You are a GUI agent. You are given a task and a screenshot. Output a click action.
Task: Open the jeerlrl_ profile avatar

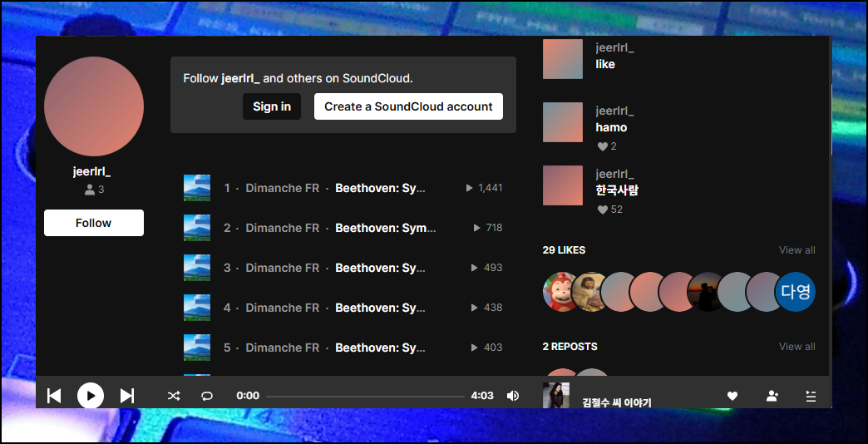pos(94,106)
